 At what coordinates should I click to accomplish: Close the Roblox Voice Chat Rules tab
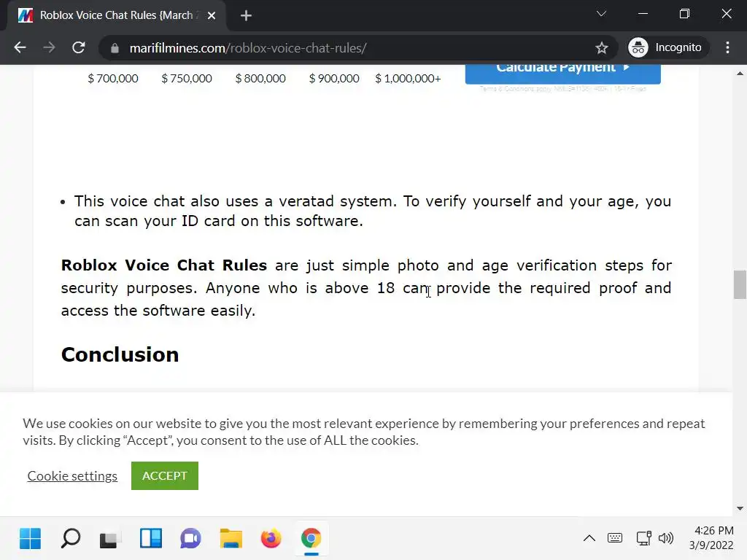click(x=212, y=16)
